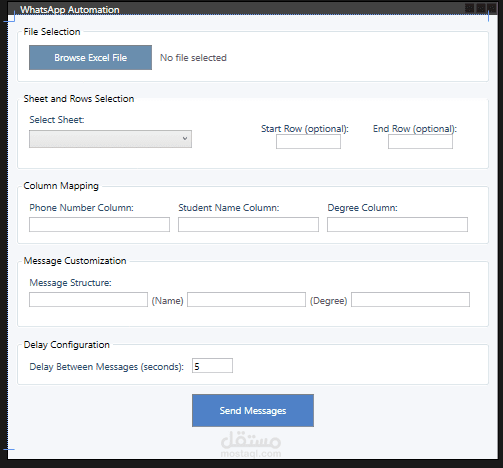Click the 'Phone Number Column:' label
The height and width of the screenshot is (468, 503).
point(81,208)
